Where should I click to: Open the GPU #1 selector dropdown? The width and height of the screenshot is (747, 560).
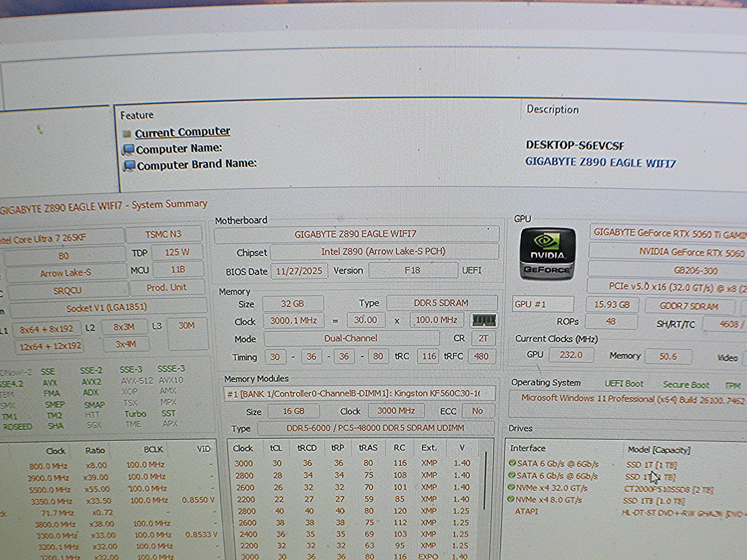point(543,304)
